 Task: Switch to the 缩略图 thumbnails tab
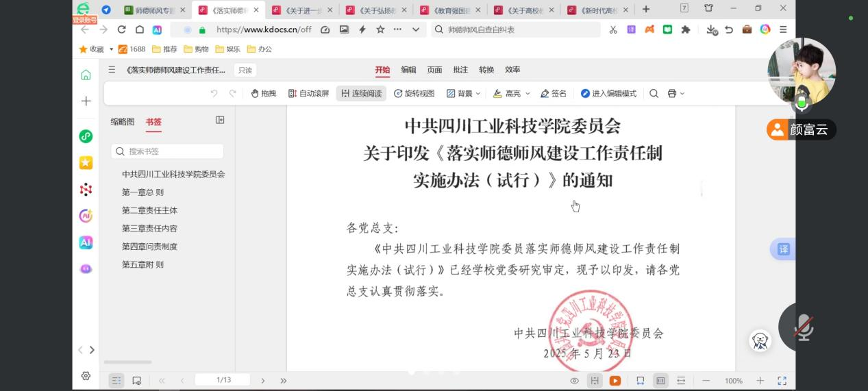(123, 122)
